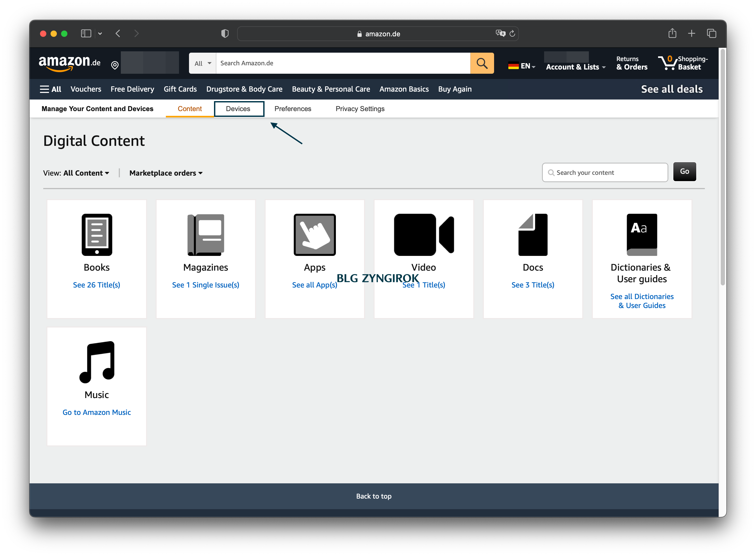Click the Magazines icon
This screenshot has height=556, width=756.
pyautogui.click(x=206, y=235)
